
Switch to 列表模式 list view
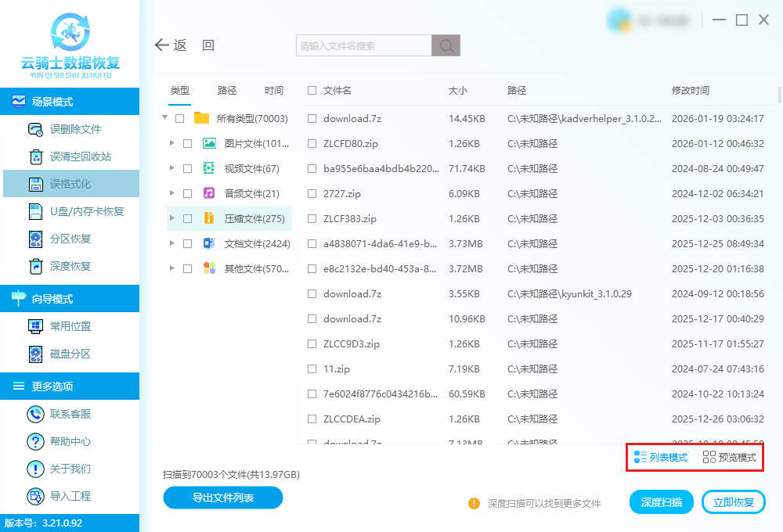pos(661,457)
